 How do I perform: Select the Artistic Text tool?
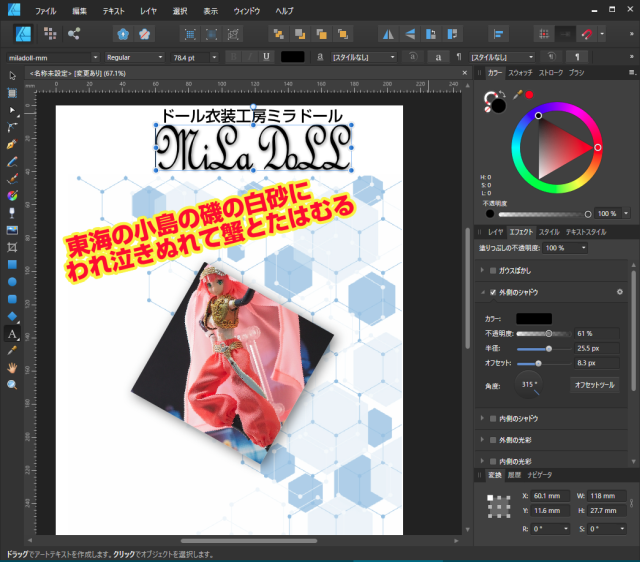12,334
